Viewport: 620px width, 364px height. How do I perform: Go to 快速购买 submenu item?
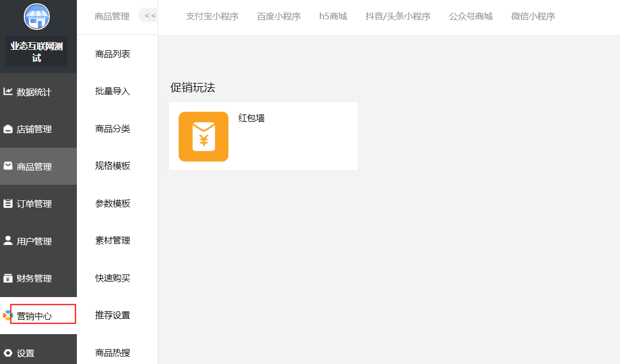(x=113, y=278)
